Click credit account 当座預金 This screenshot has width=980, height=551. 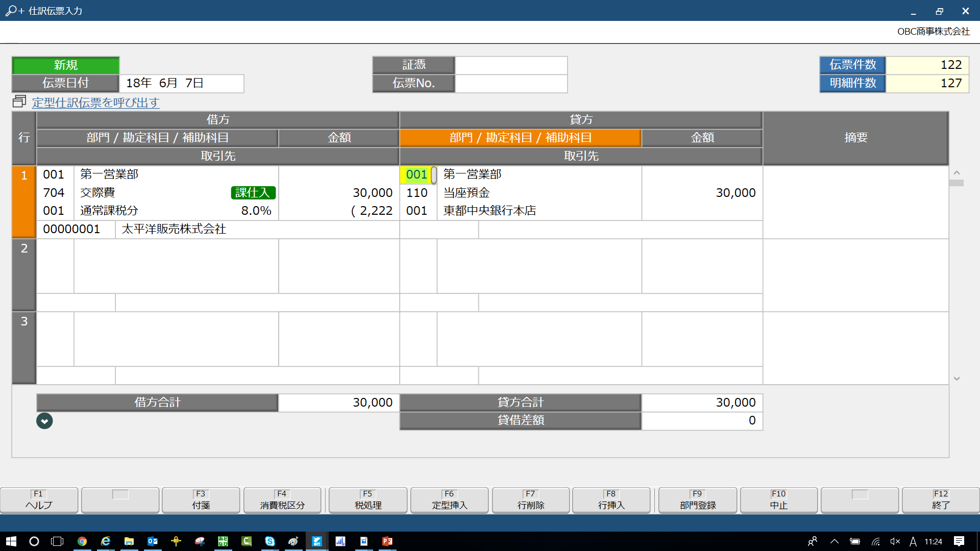[467, 193]
